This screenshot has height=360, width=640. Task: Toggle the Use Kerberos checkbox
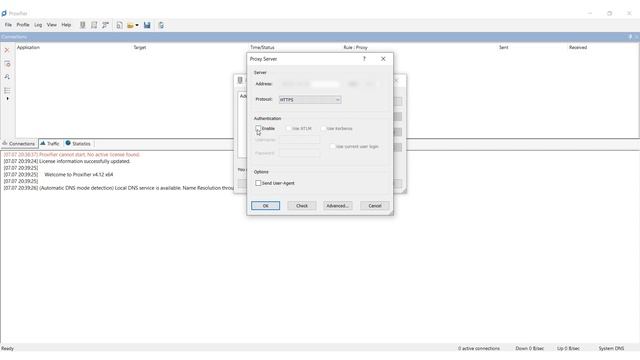(x=323, y=129)
